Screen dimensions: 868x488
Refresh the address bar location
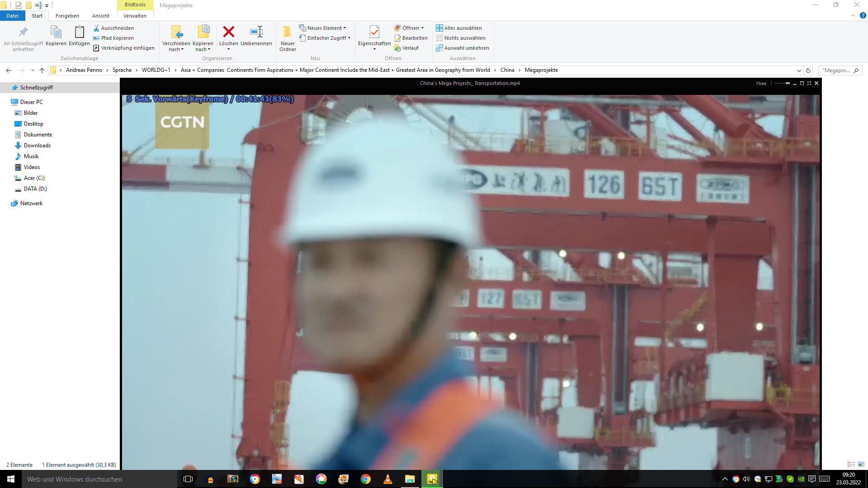pyautogui.click(x=808, y=70)
